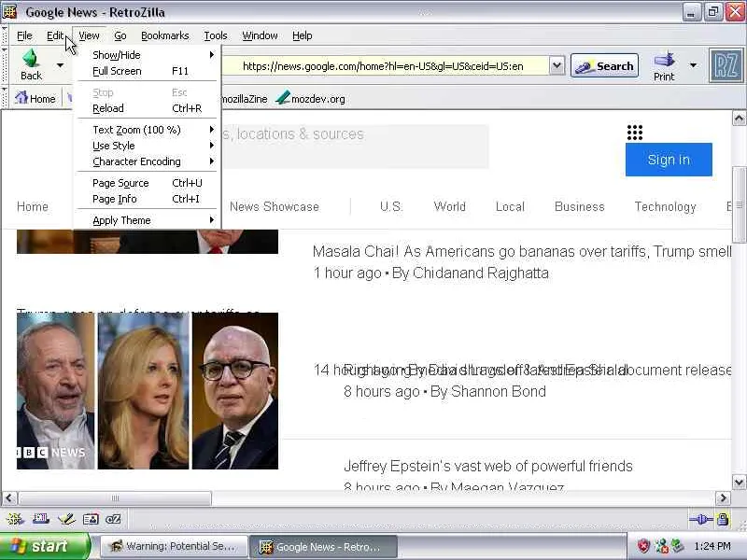Open the mozillaZine bookmark

tap(244, 99)
